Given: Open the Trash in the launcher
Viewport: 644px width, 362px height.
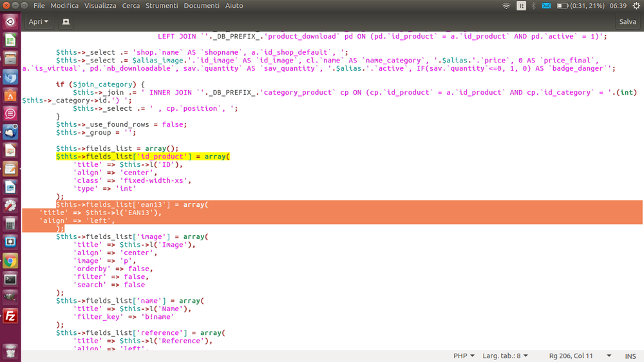Looking at the screenshot, I should pyautogui.click(x=10, y=351).
